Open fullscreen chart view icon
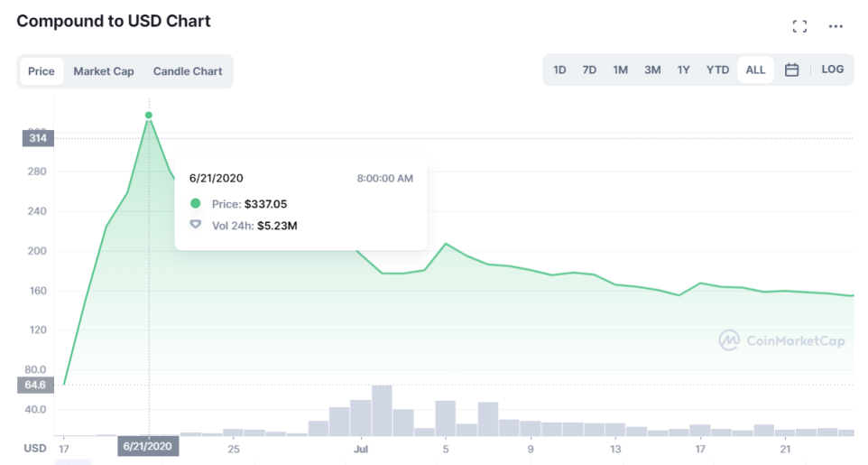The height and width of the screenshot is (465, 868). 799,26
